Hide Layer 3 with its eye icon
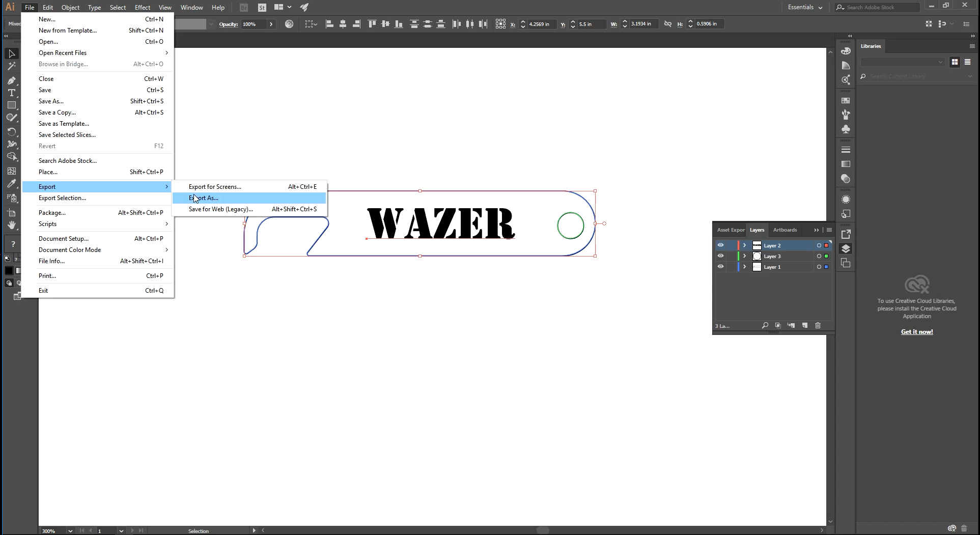Screen dimensions: 980x535 (x=720, y=256)
